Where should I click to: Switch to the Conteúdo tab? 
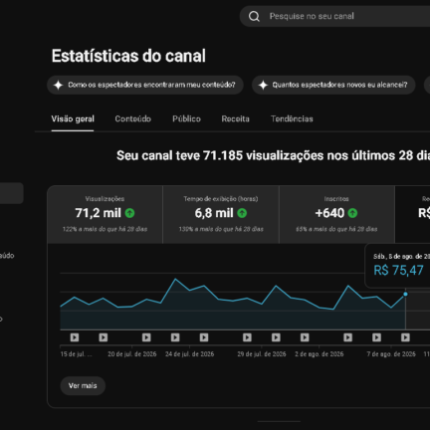pyautogui.click(x=133, y=119)
